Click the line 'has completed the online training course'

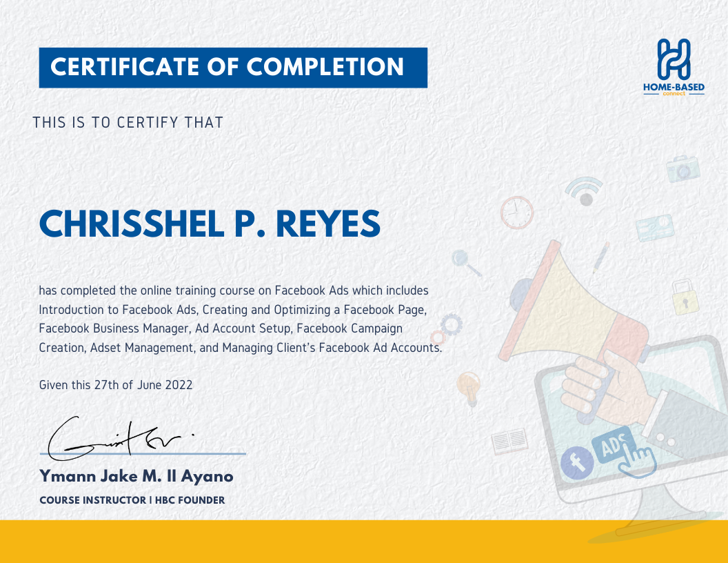tap(234, 290)
